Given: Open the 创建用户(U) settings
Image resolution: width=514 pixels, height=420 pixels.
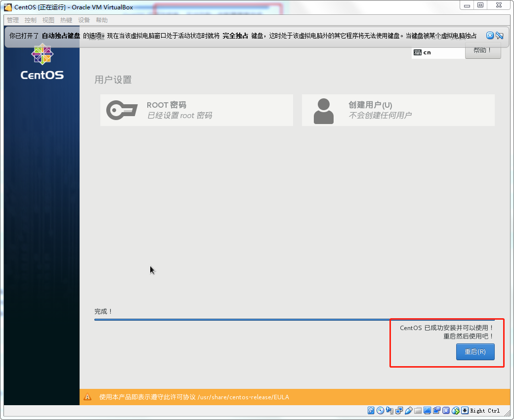Looking at the screenshot, I should click(398, 110).
